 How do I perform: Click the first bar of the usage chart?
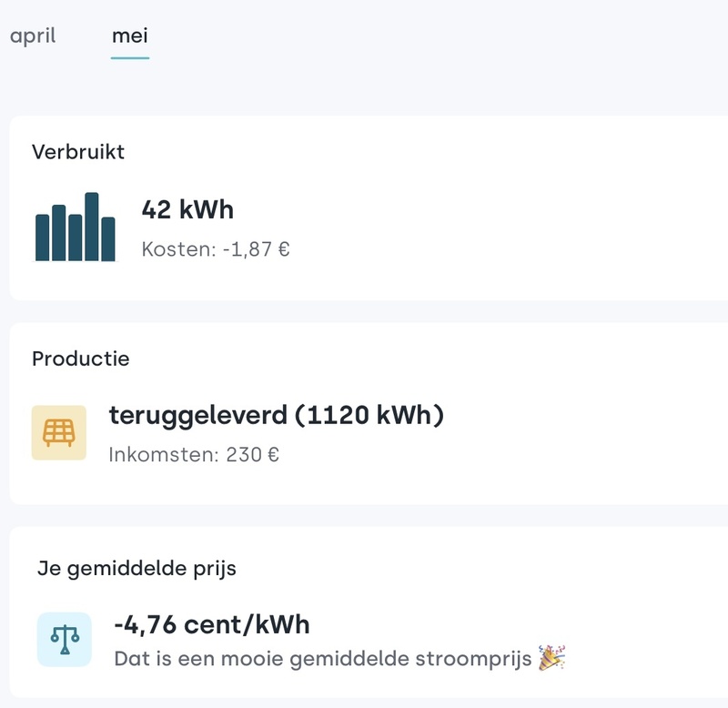(43, 238)
